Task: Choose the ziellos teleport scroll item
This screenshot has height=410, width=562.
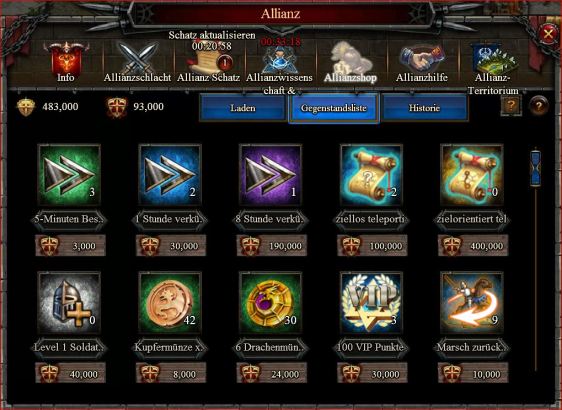Action: tap(371, 175)
